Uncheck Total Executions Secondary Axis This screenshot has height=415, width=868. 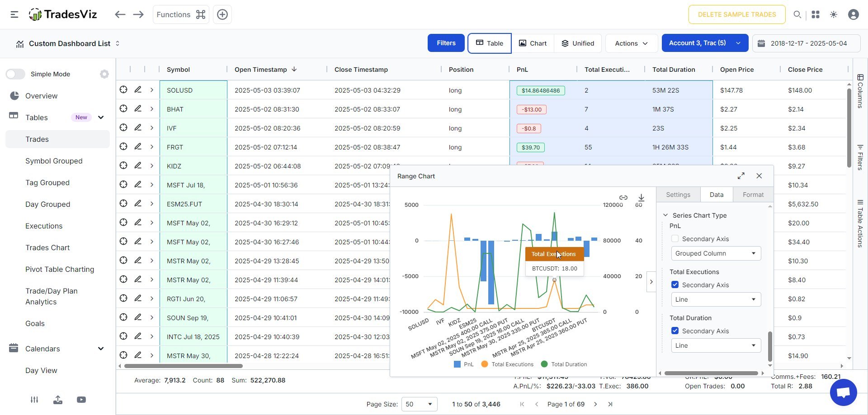[675, 285]
